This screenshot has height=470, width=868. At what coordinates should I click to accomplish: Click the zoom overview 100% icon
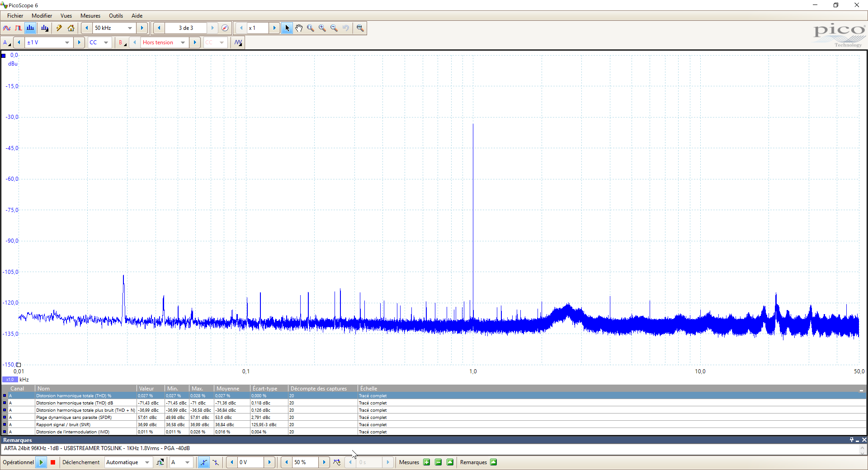tap(360, 28)
